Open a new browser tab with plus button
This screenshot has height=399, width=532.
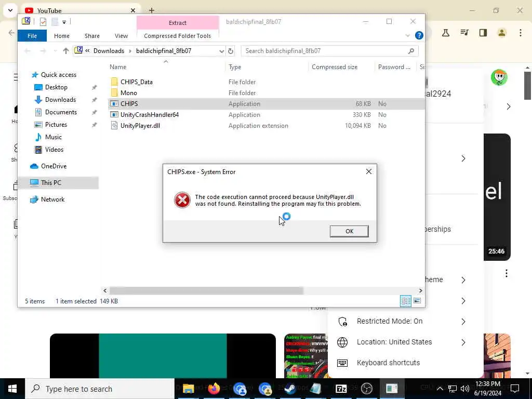coord(152,10)
